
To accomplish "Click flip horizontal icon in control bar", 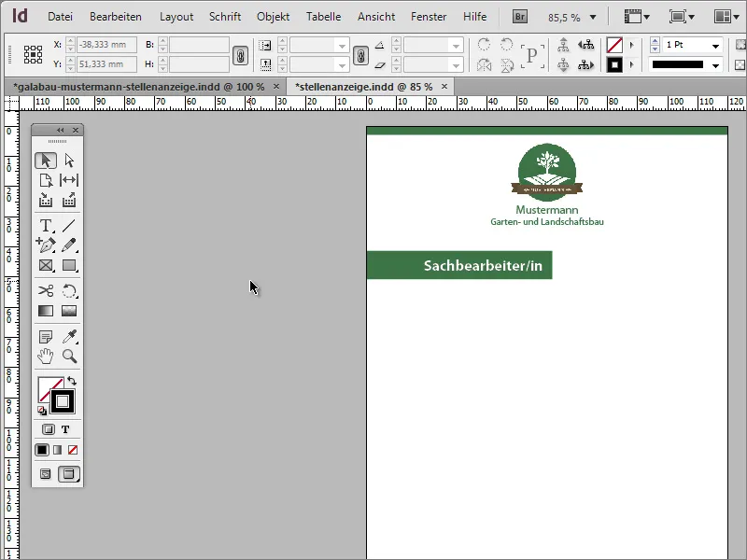I will pos(484,64).
